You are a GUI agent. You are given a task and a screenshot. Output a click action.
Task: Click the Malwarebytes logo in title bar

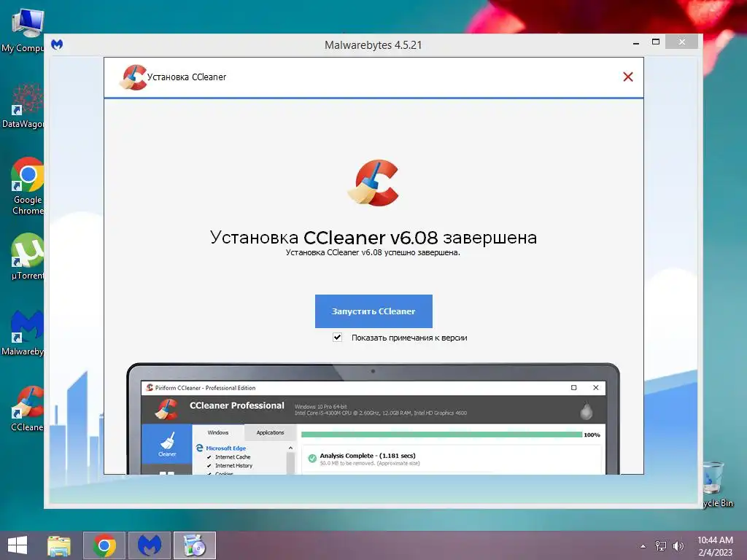tap(57, 44)
